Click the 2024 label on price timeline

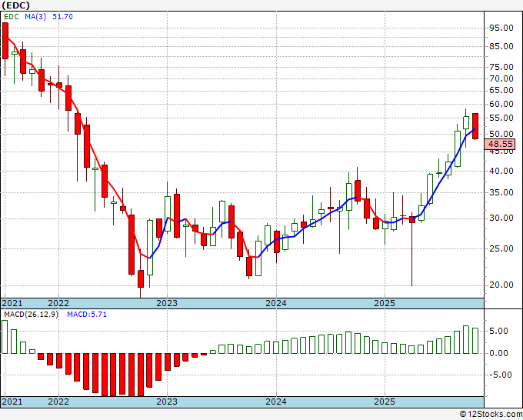click(276, 303)
